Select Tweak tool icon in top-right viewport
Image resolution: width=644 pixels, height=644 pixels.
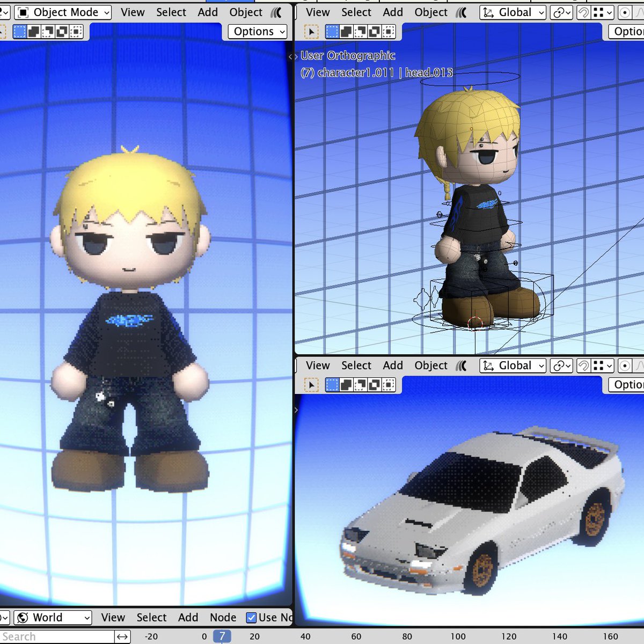(x=311, y=32)
